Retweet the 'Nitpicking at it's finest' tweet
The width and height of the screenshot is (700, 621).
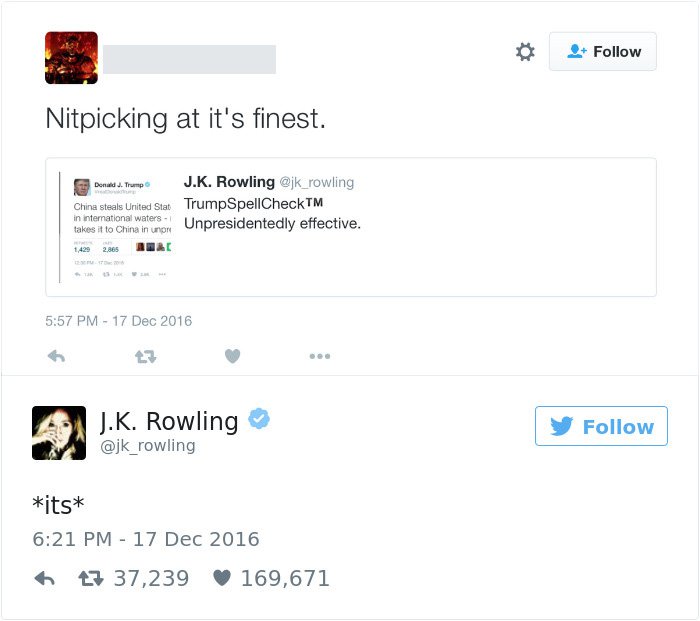tap(146, 356)
